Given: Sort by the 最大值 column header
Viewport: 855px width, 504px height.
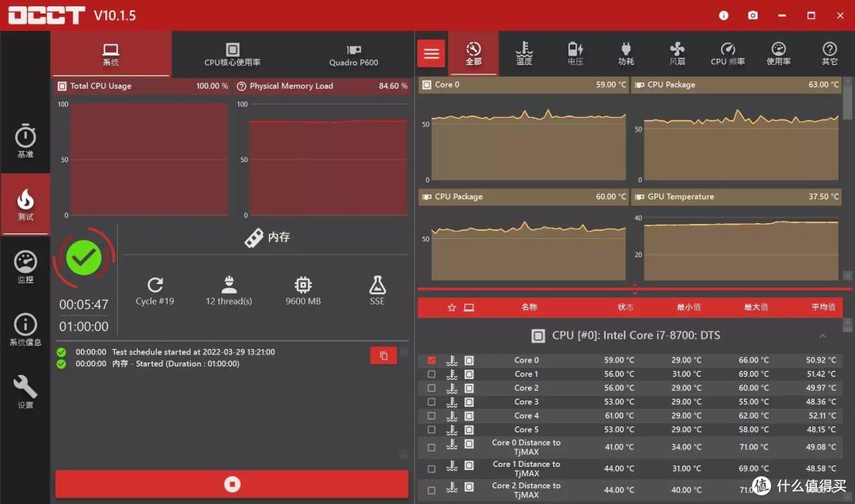Looking at the screenshot, I should coord(756,307).
